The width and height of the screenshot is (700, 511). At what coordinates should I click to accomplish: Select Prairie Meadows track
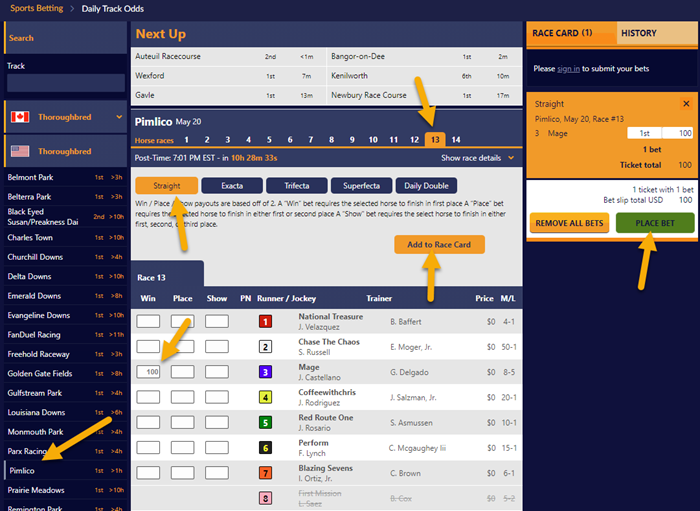(65, 490)
